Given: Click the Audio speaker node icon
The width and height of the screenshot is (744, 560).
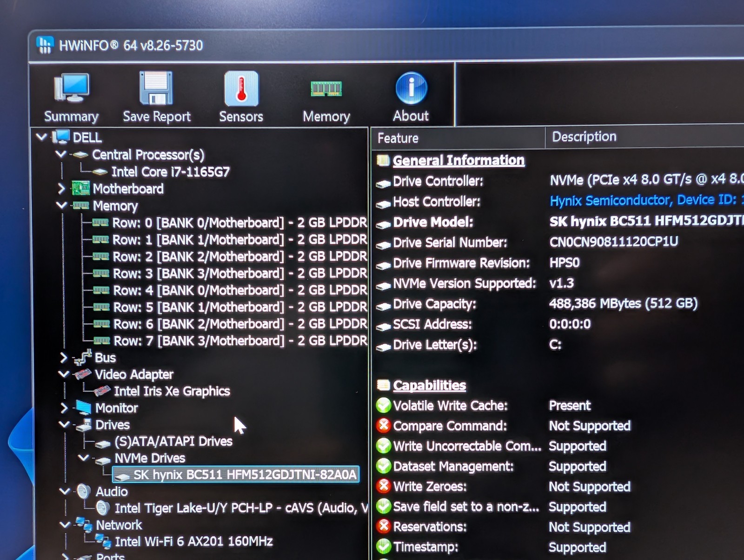Looking at the screenshot, I should click(x=84, y=491).
